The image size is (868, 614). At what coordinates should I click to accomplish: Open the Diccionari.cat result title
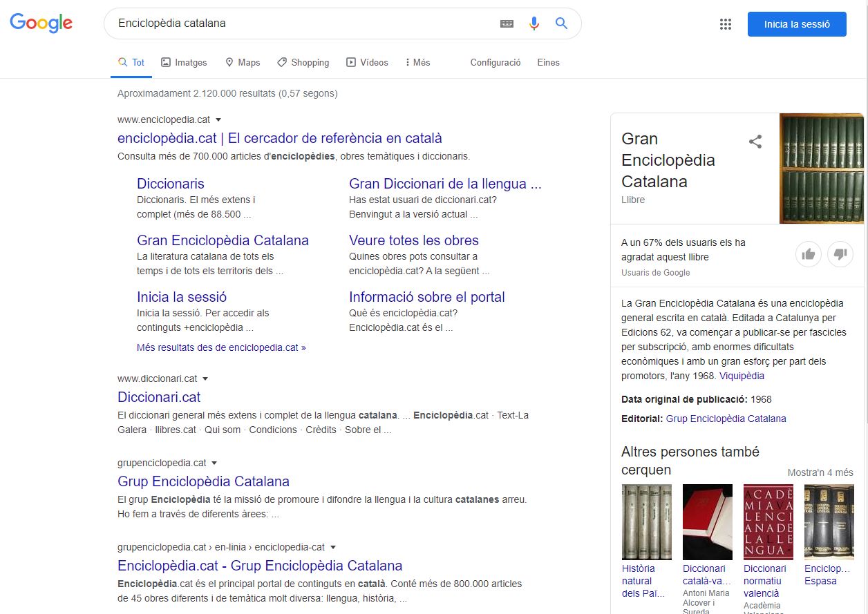(x=159, y=397)
